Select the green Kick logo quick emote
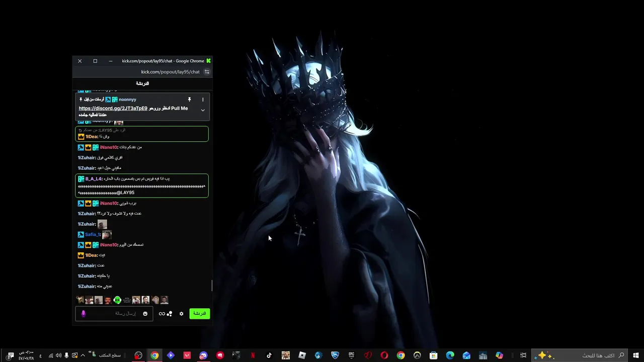 (117, 300)
